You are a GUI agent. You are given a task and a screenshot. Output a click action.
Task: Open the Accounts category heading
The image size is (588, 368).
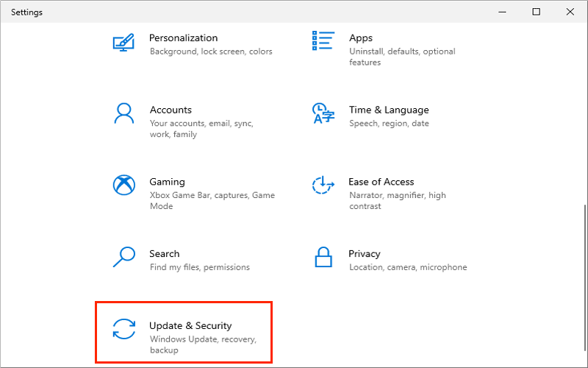point(171,110)
